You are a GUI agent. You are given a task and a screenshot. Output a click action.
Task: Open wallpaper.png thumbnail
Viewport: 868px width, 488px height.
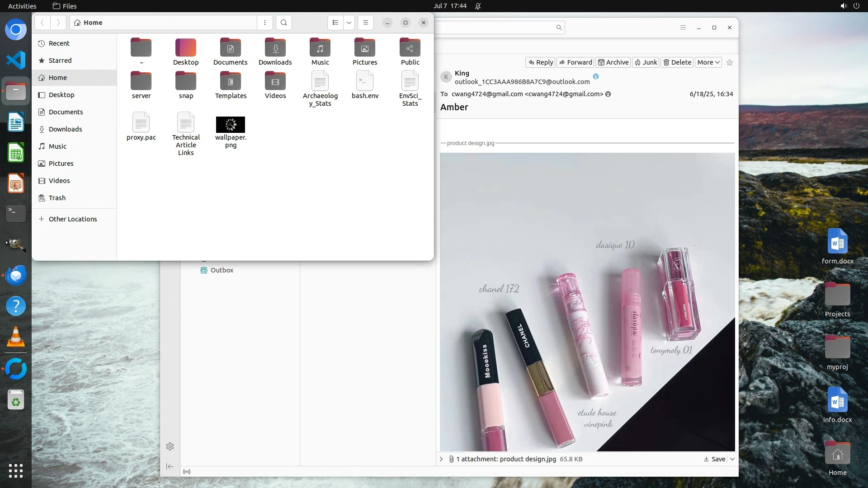(x=231, y=125)
